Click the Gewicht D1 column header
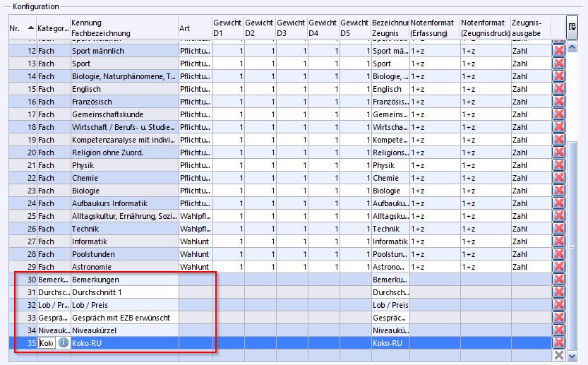The height and width of the screenshot is (365, 588). coord(227,28)
